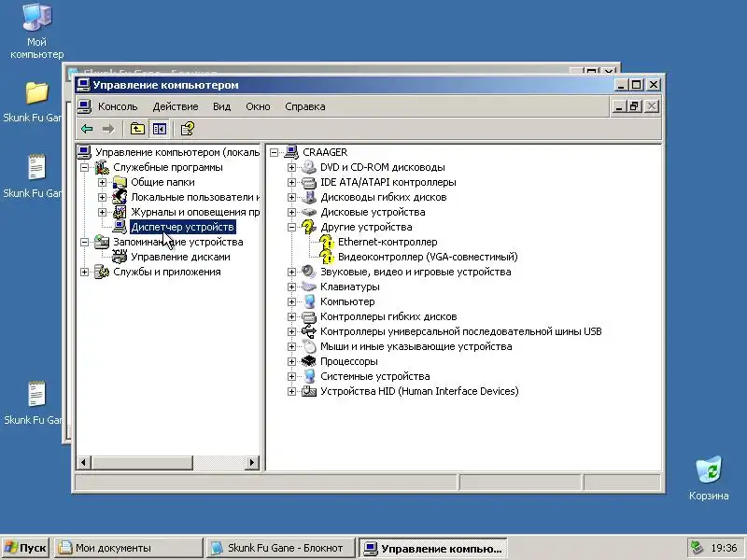Select Управление компьютером (локальным) root item
747x560 pixels.
[x=176, y=152]
